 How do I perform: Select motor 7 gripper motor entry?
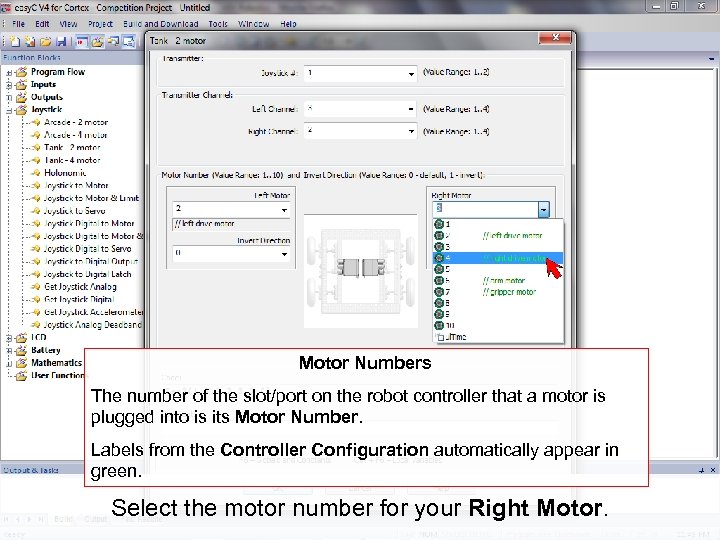[498, 292]
